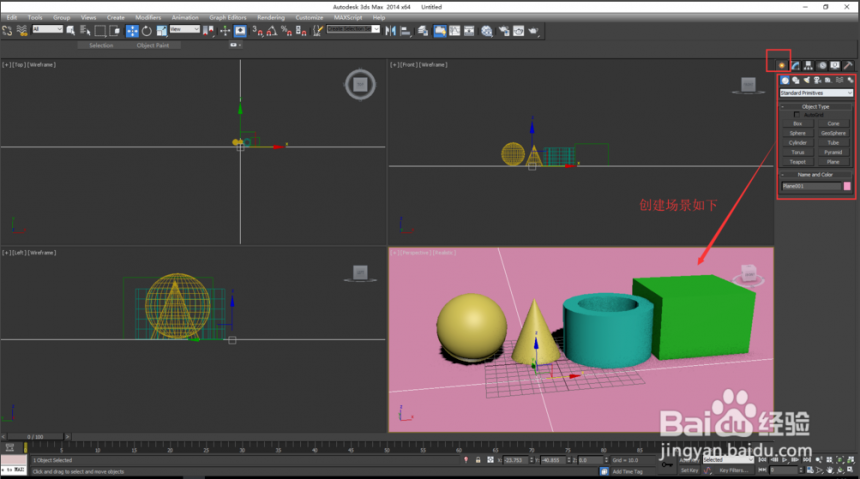
Task: Click the Curve Editor toolbar icon
Action: [x=455, y=31]
